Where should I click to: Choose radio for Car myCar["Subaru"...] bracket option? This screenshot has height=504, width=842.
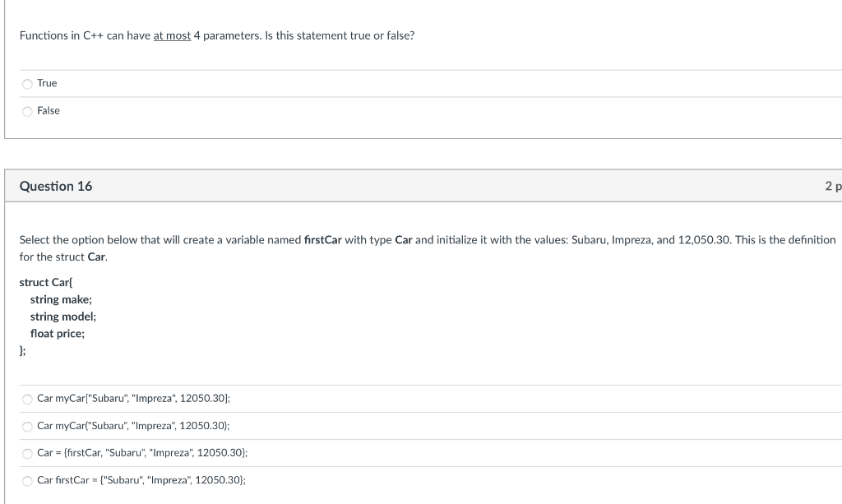point(27,399)
